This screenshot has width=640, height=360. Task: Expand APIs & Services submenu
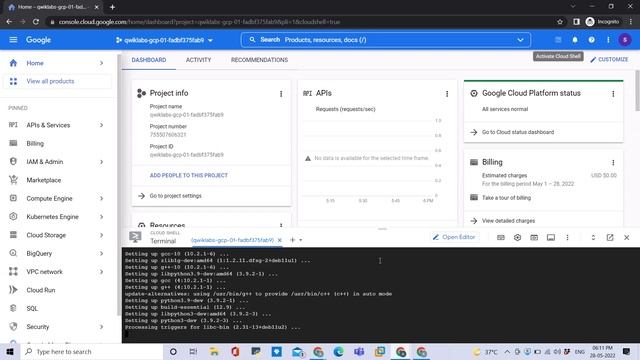101,125
